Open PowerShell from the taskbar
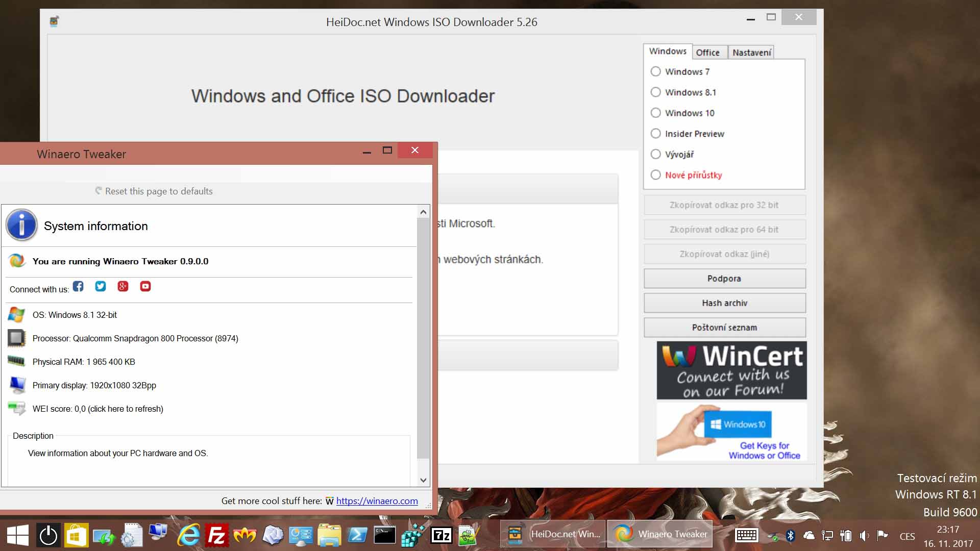980x551 pixels. tap(357, 535)
